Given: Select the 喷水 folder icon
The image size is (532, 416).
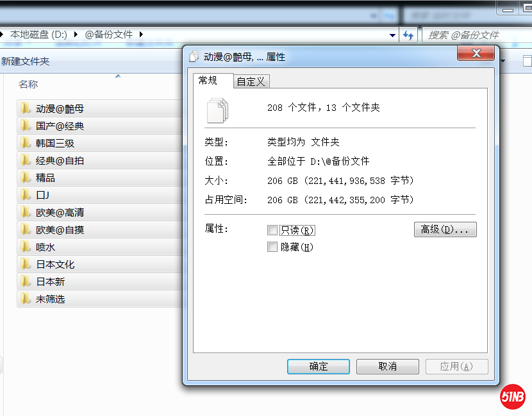Looking at the screenshot, I should pyautogui.click(x=26, y=247).
